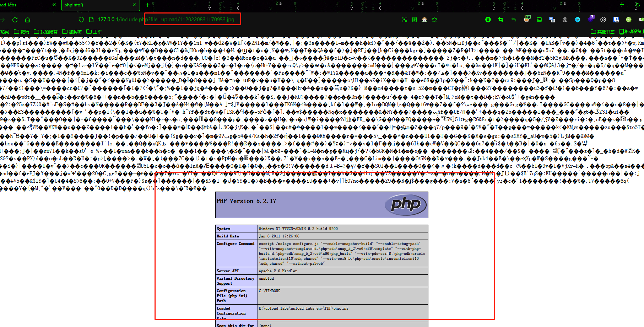Click the page info document icon

tap(91, 20)
